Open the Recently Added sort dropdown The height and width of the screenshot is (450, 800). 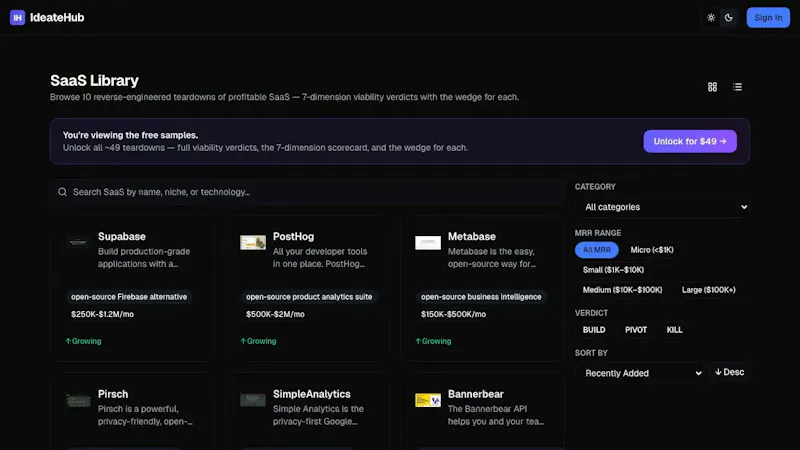(640, 373)
